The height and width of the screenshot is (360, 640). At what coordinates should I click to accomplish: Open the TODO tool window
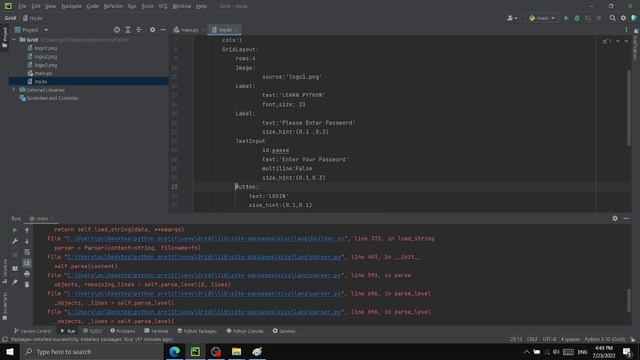[x=92, y=331]
